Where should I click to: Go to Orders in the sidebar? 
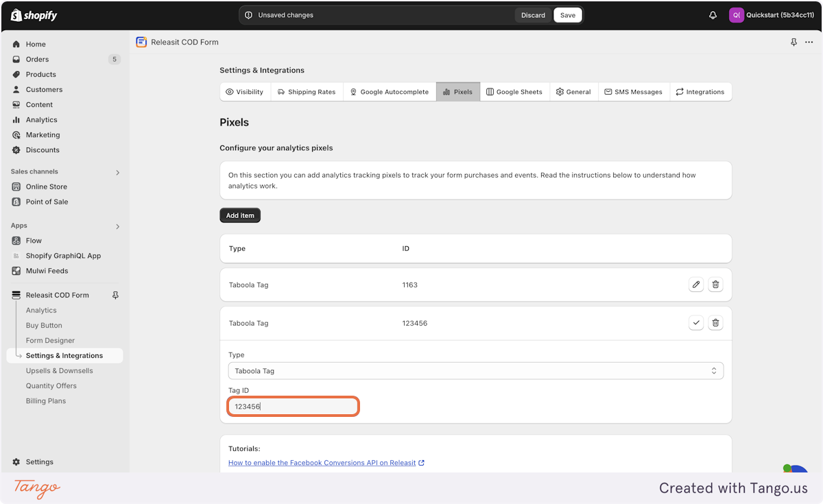point(37,59)
